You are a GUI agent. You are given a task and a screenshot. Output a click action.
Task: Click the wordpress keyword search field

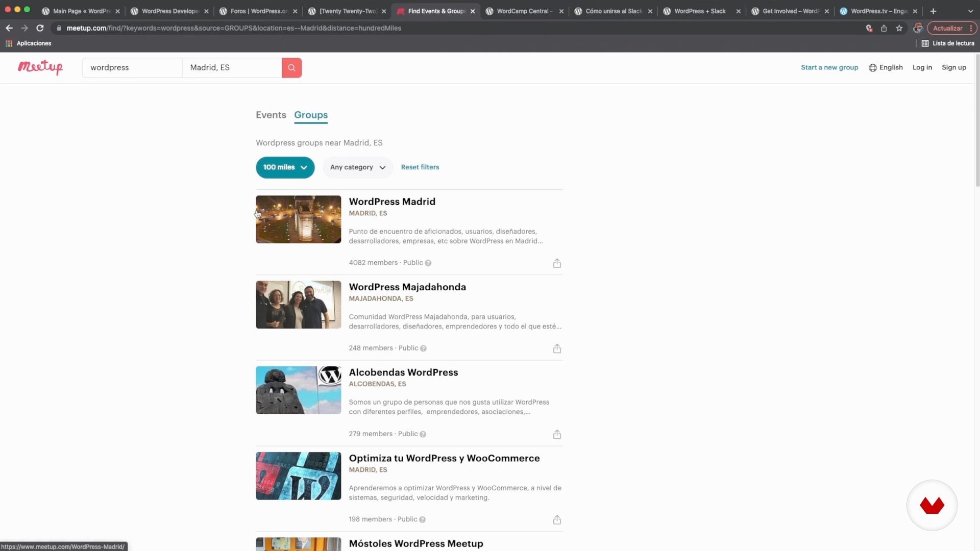132,67
